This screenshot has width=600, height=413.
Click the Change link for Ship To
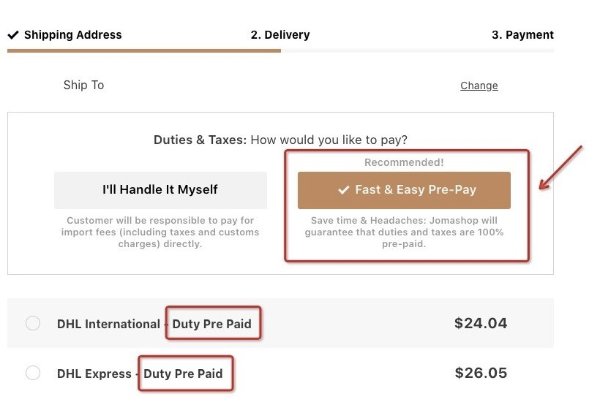pyautogui.click(x=479, y=85)
